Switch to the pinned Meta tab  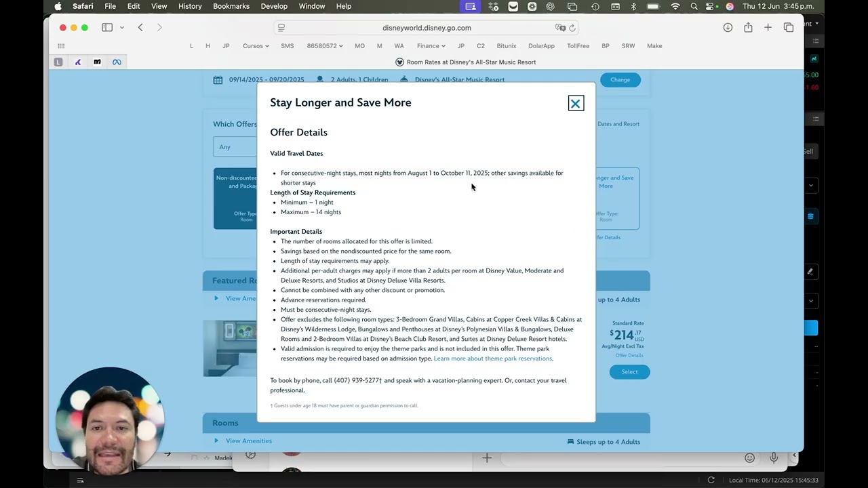117,62
